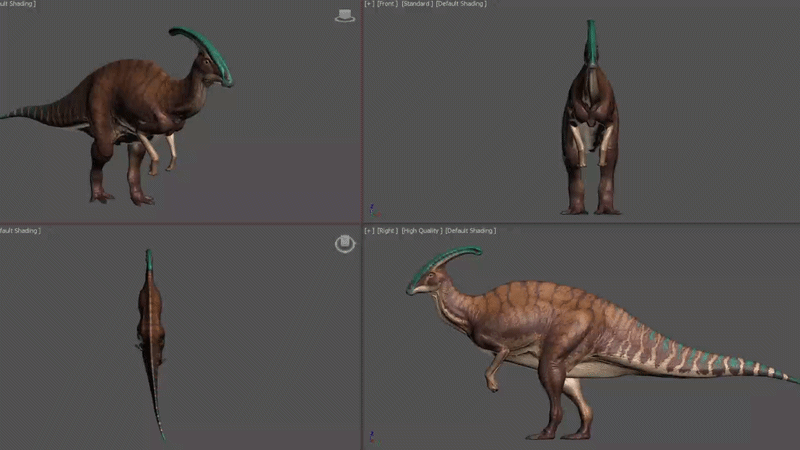This screenshot has height=450, width=800.
Task: Click the axis gizmo in the Front viewport
Action: point(373,211)
